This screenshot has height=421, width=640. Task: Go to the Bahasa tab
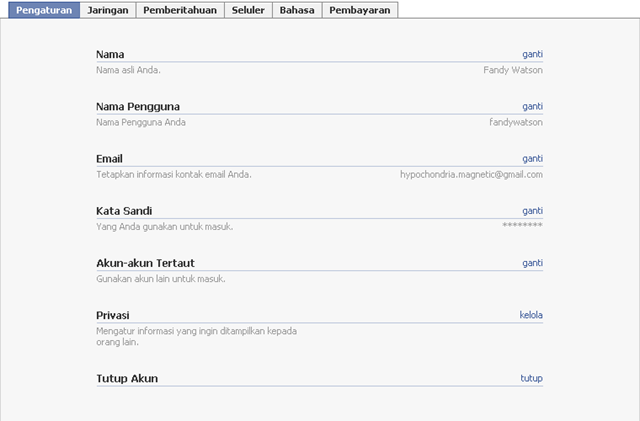[297, 10]
